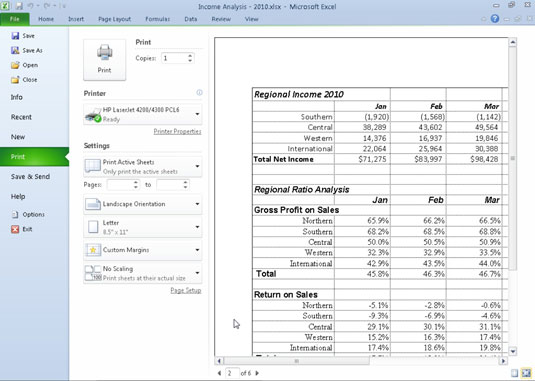
Task: Open the Page Setup link
Action: (x=186, y=290)
